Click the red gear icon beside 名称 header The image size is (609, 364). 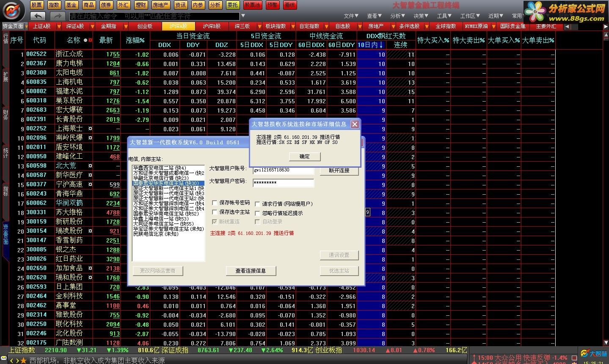point(90,40)
